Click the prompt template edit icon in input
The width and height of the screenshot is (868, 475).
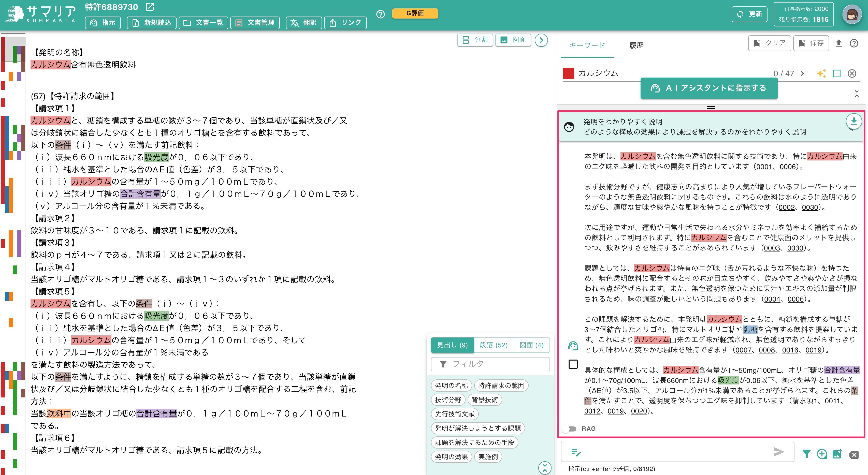pyautogui.click(x=576, y=452)
